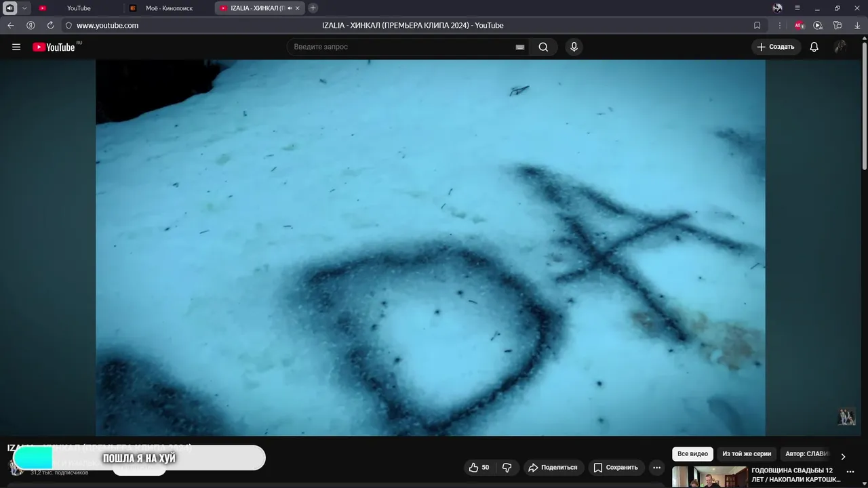Click the cyan bar on the overlay caption

(33, 459)
